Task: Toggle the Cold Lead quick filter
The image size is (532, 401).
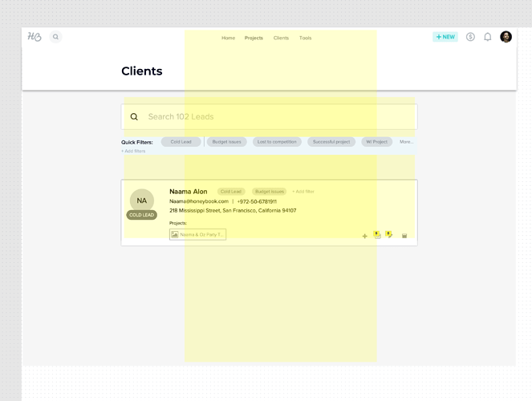Action: point(181,142)
